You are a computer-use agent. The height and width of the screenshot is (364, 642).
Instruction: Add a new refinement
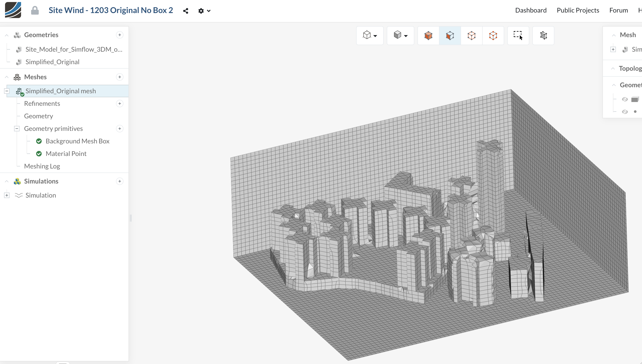(120, 104)
